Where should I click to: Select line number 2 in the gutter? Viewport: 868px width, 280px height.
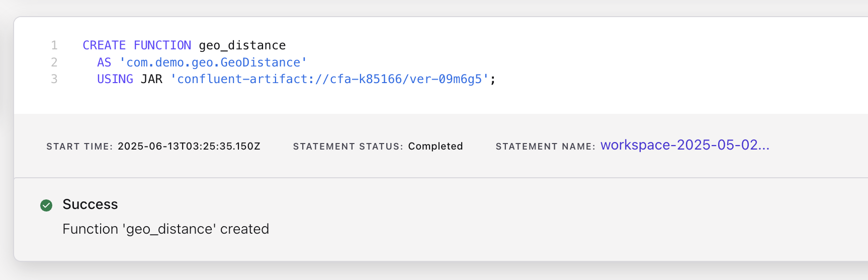tap(54, 62)
